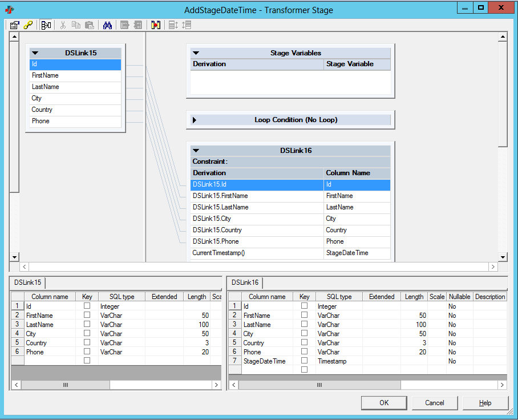Select the DSLink15.City derivation cell
Screen dimensions: 518x420
tap(257, 219)
